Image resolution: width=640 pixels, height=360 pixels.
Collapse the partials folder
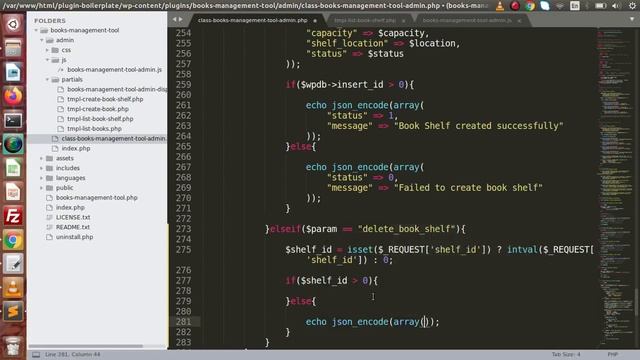click(48, 79)
